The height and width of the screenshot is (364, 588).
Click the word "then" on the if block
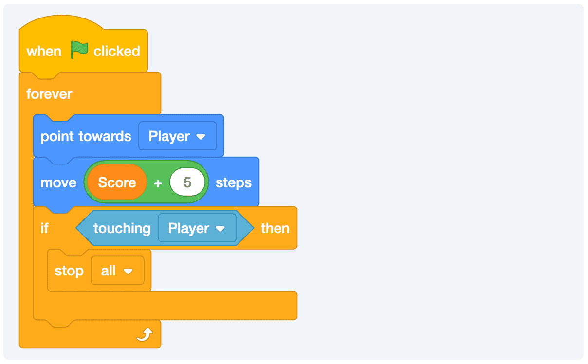click(275, 228)
